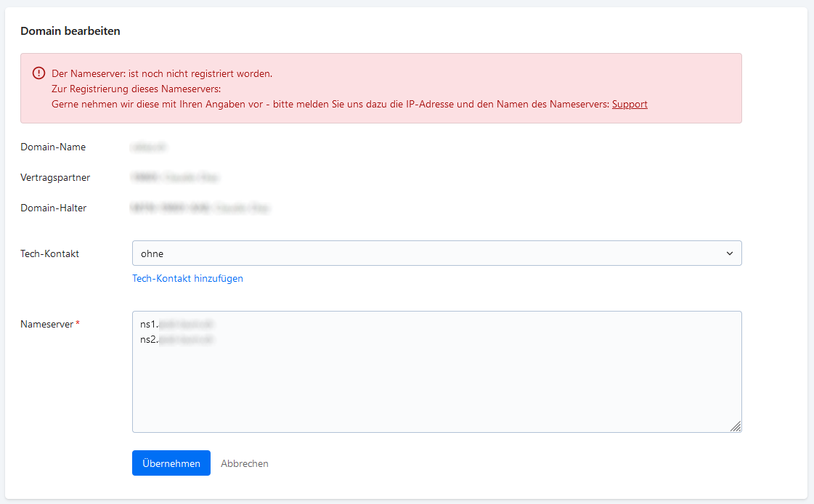This screenshot has height=504, width=814.
Task: Click inside the Nameserver text area
Action: coord(436,385)
